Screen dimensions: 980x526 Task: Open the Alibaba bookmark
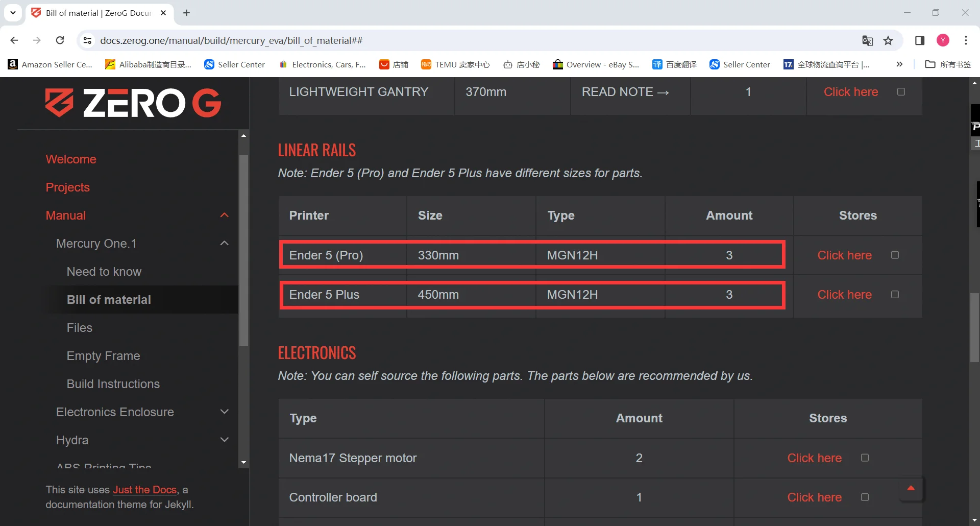(148, 64)
